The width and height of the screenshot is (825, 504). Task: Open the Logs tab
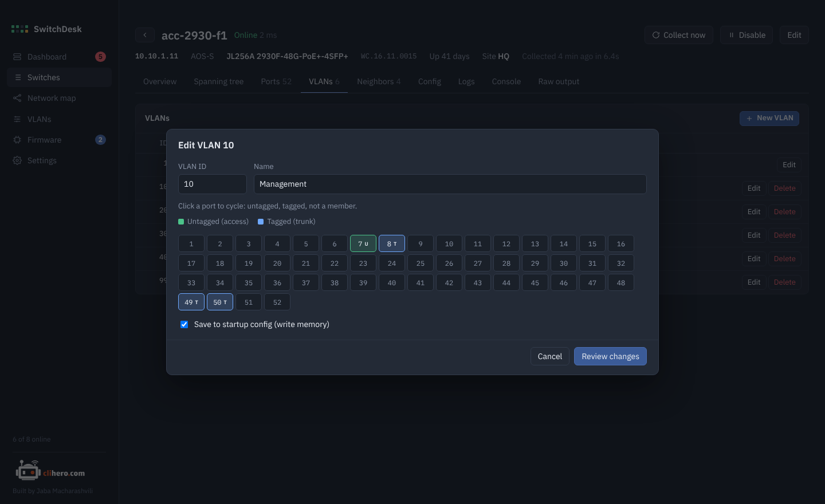click(x=466, y=81)
